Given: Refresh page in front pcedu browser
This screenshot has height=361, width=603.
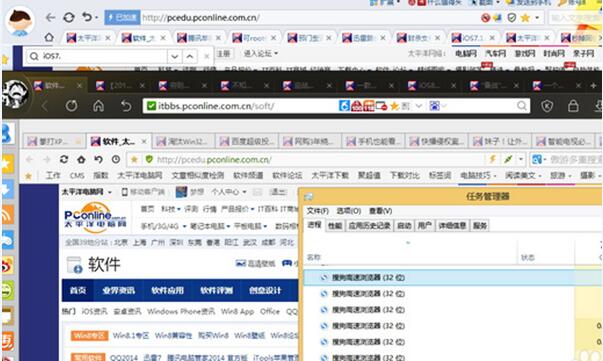Looking at the screenshot, I should click(x=64, y=159).
